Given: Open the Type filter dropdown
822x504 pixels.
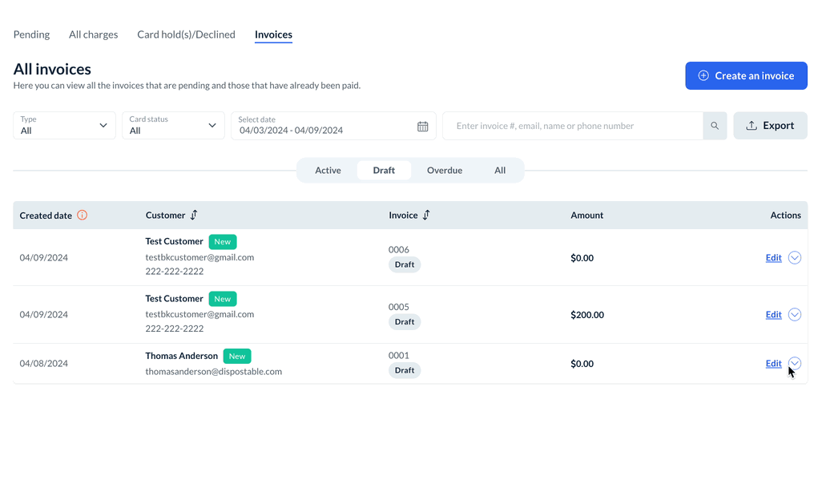Looking at the screenshot, I should pyautogui.click(x=64, y=126).
